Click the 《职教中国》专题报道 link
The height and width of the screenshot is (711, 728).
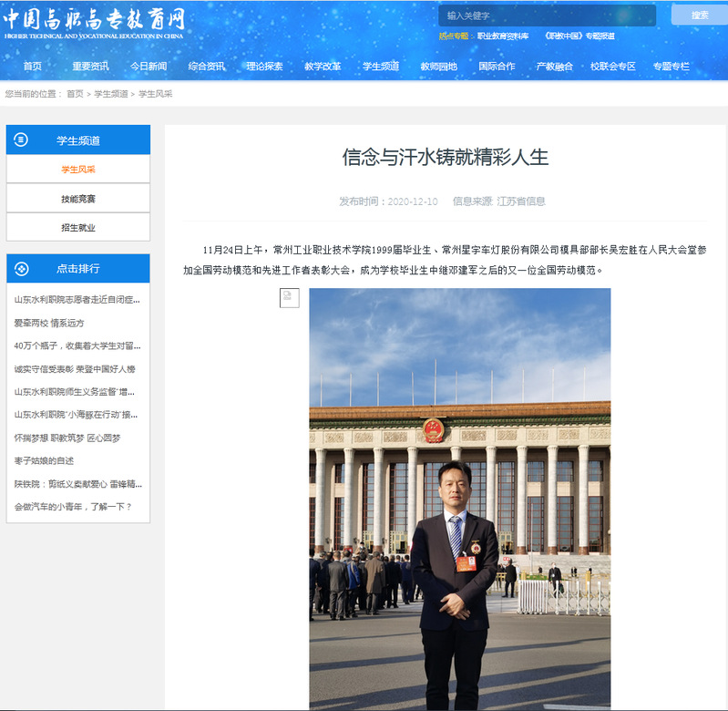(579, 36)
